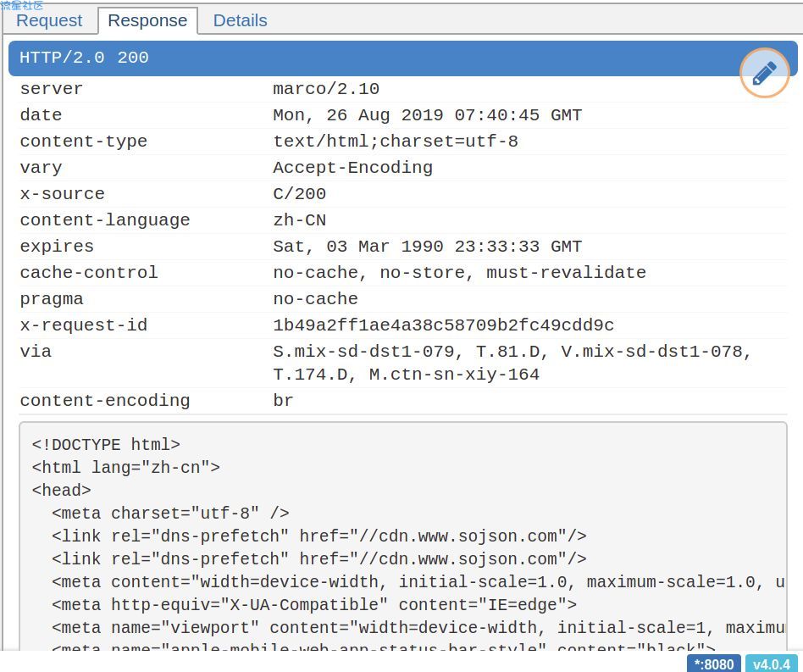Image resolution: width=803 pixels, height=672 pixels.
Task: Select the Response tab
Action: click(147, 20)
